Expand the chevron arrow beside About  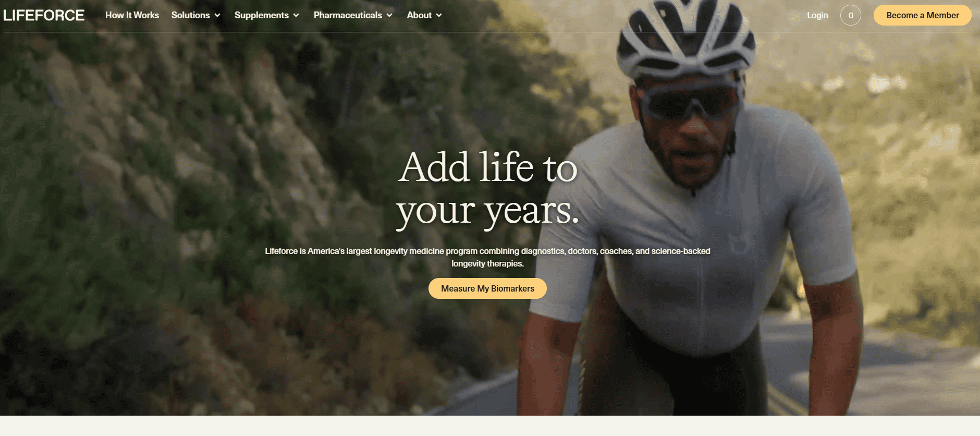tap(439, 16)
